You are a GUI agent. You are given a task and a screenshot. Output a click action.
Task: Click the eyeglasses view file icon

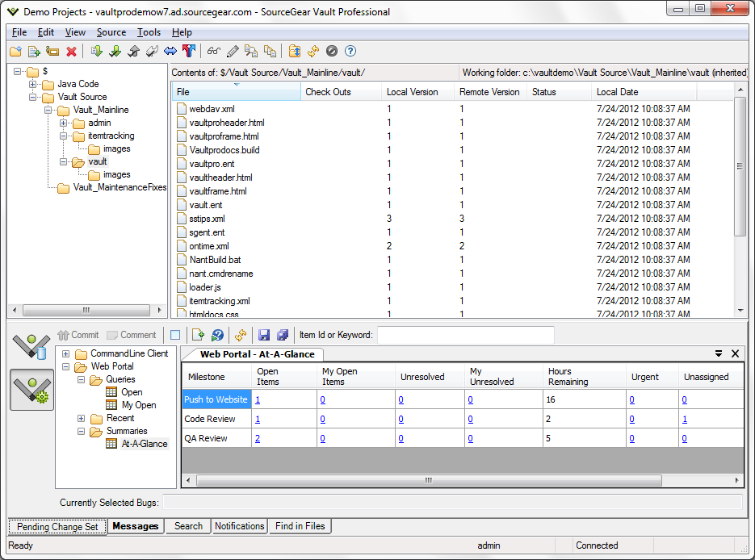[x=213, y=51]
